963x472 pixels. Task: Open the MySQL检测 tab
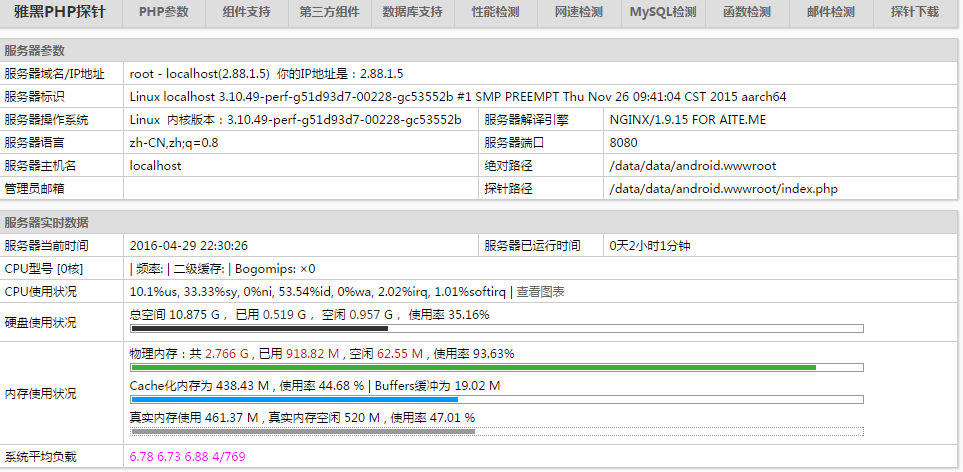click(662, 13)
